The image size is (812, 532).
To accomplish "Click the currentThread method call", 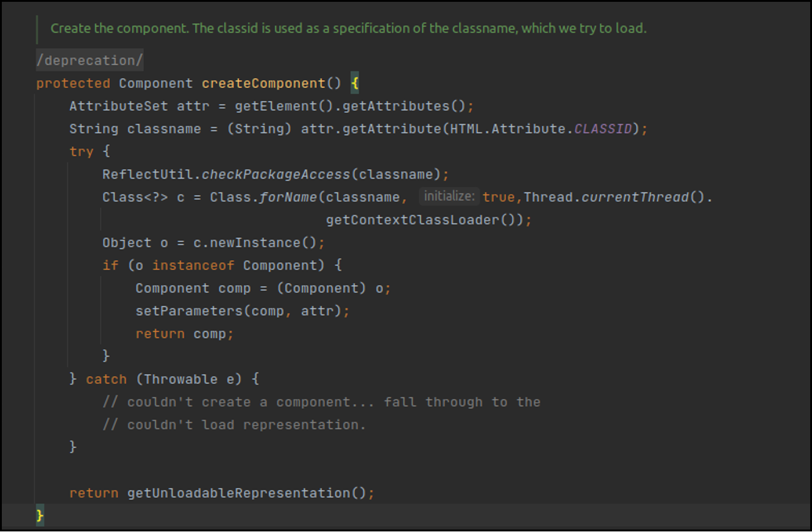I will point(636,197).
